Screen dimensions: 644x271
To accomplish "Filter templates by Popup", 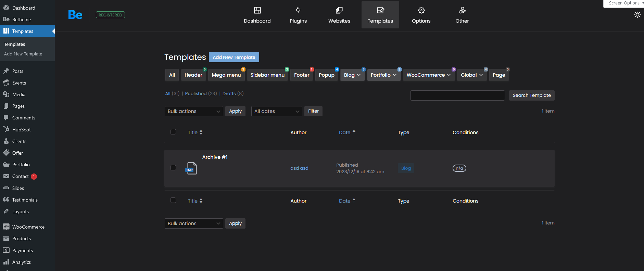I will coord(327,75).
